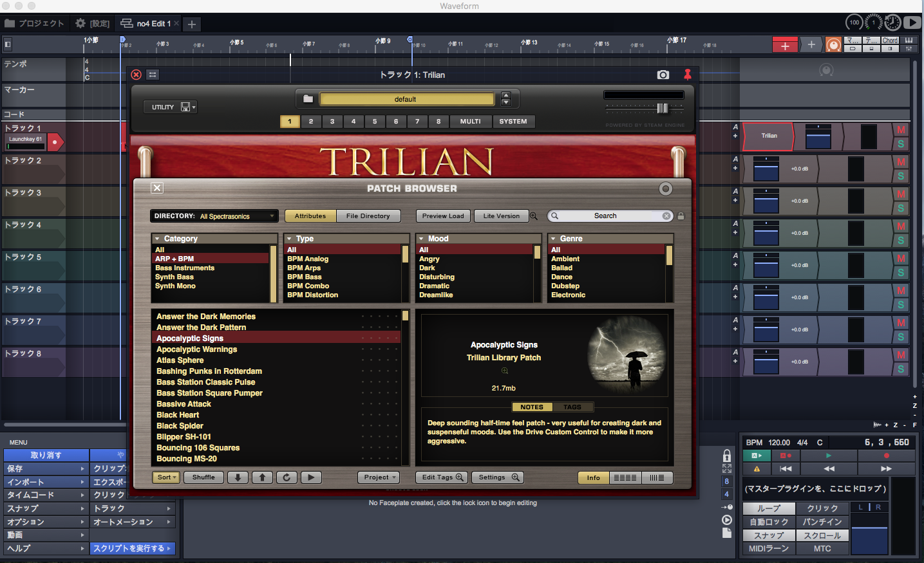Screen dimensions: 924x563
Task: Click Settings button in patch browser
Action: click(498, 477)
